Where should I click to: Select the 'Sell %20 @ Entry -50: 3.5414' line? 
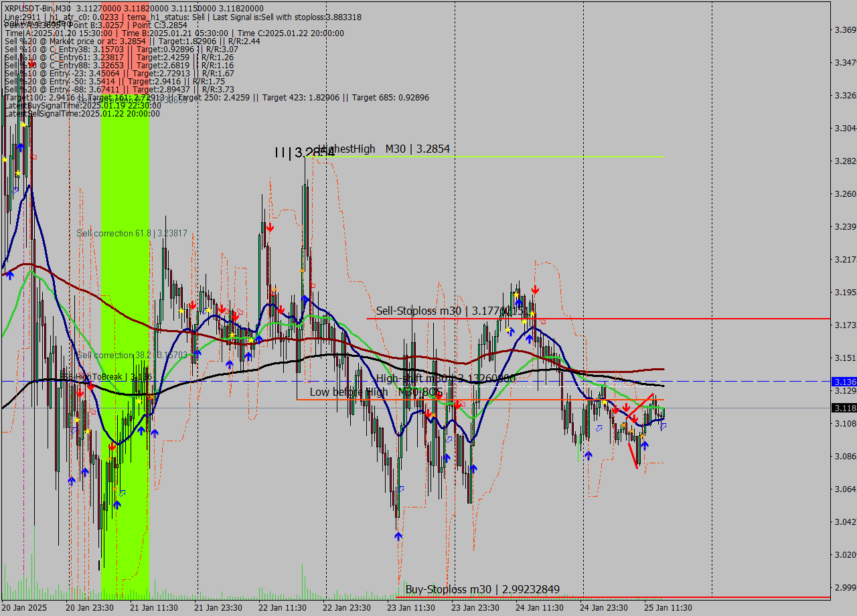[114, 81]
